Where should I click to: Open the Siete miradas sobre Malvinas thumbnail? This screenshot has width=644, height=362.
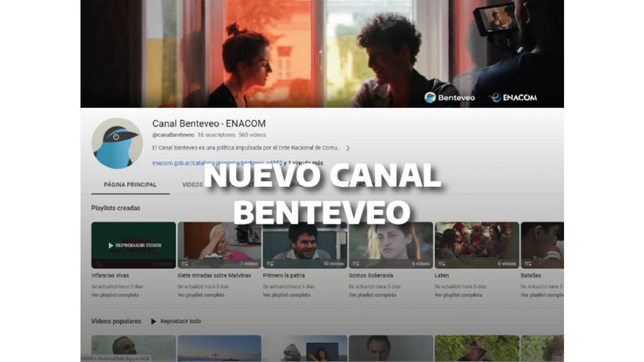[219, 245]
